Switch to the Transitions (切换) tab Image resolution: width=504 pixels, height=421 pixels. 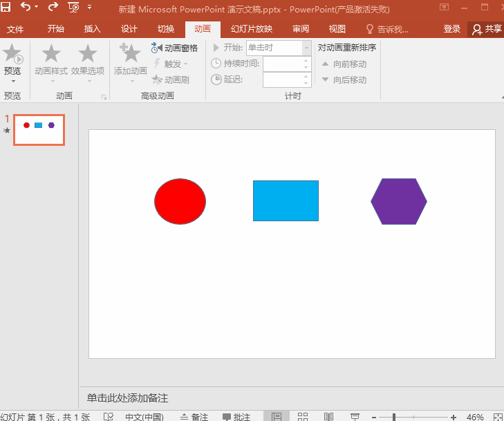166,29
